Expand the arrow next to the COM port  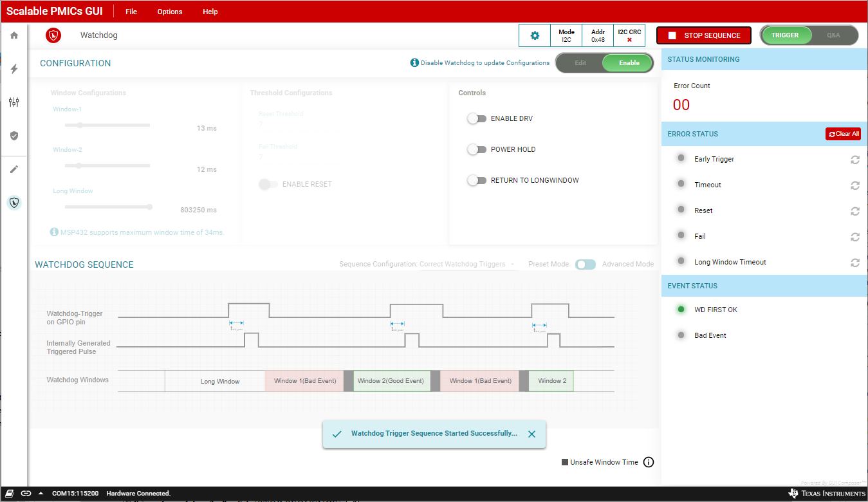click(41, 493)
